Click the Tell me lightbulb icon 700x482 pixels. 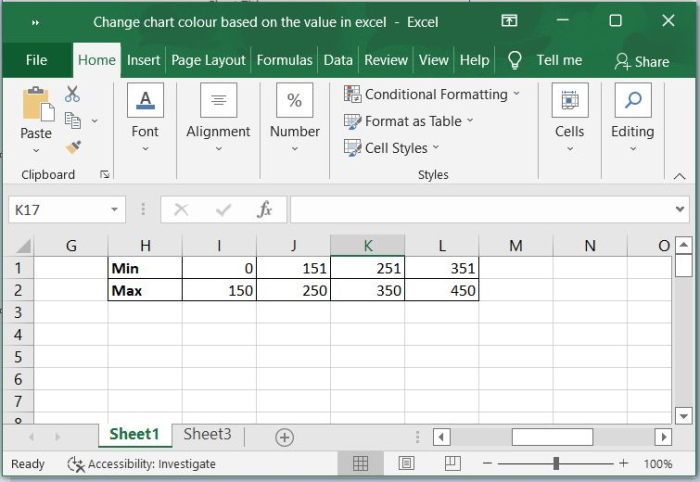tap(515, 60)
